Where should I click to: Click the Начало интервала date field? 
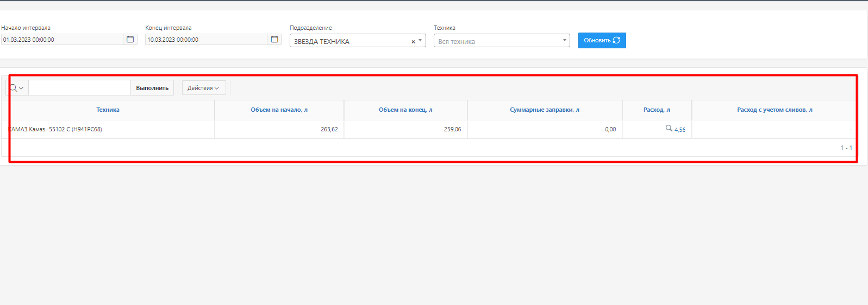point(62,40)
